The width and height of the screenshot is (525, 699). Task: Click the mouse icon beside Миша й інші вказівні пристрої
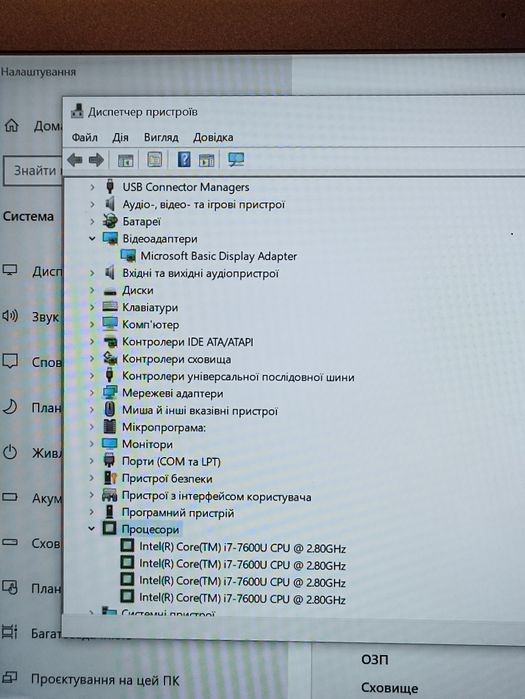110,410
